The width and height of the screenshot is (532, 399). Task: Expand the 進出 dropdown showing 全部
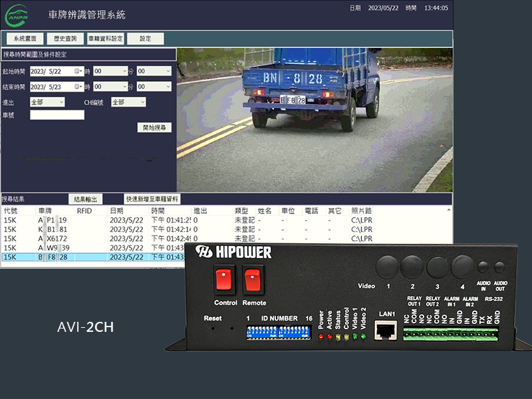pyautogui.click(x=47, y=102)
